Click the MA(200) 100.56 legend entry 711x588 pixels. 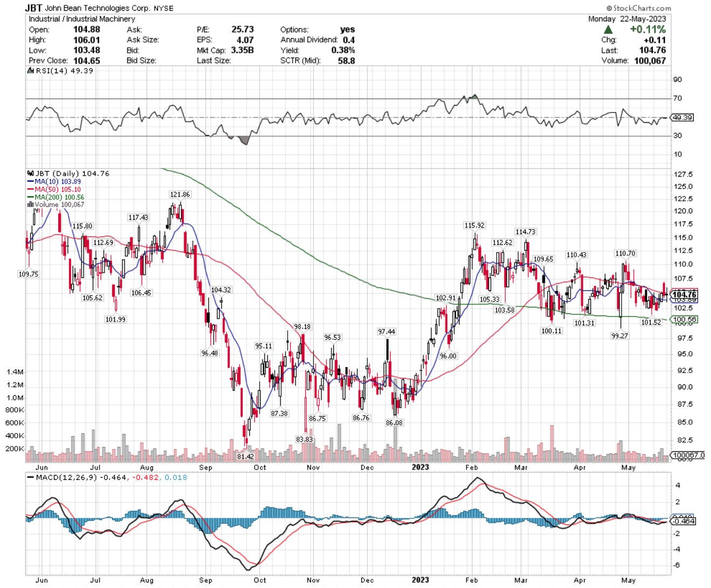[55, 197]
